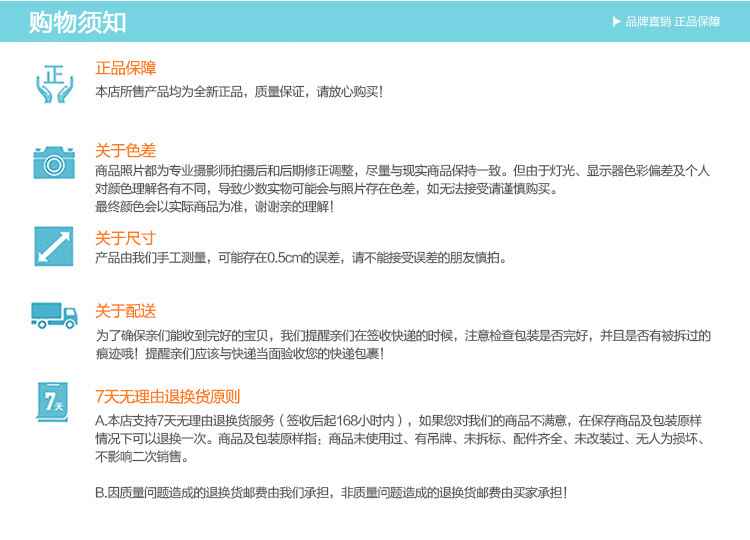Click the hands holding 正 genuine guarantee icon
Screen dimensions: 750x540
55,84
